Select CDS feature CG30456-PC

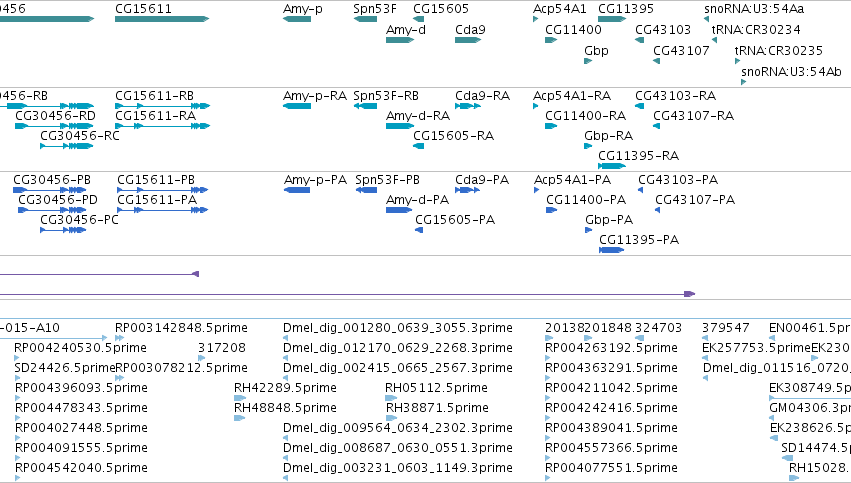point(63,230)
